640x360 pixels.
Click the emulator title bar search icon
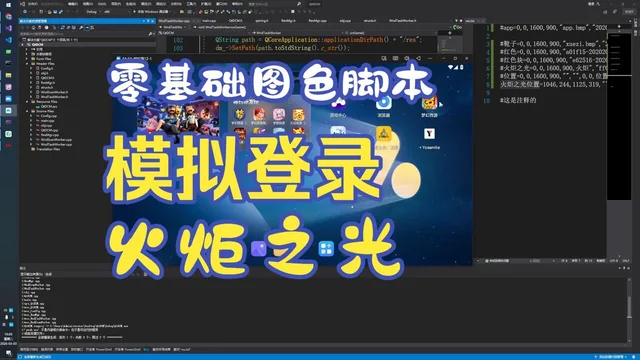tap(384, 58)
